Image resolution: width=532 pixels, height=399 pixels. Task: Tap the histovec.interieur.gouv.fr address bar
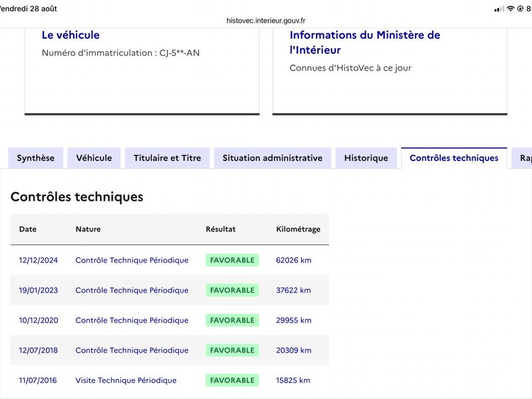point(266,21)
